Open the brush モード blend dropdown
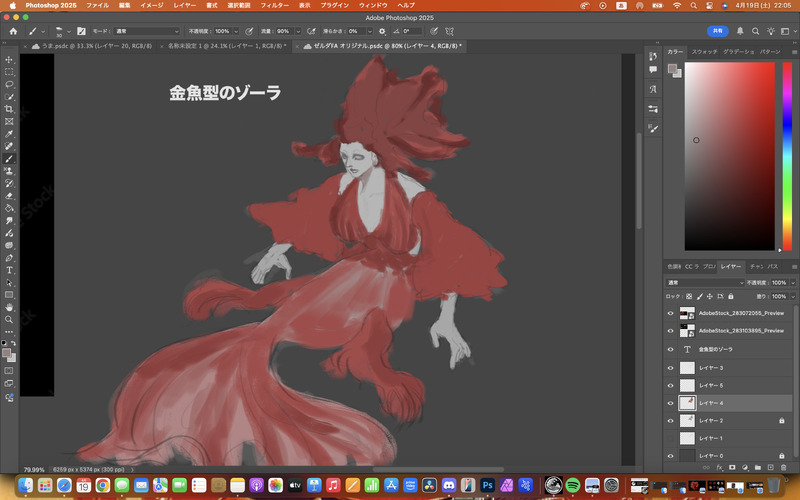The width and height of the screenshot is (800, 500). 144,31
